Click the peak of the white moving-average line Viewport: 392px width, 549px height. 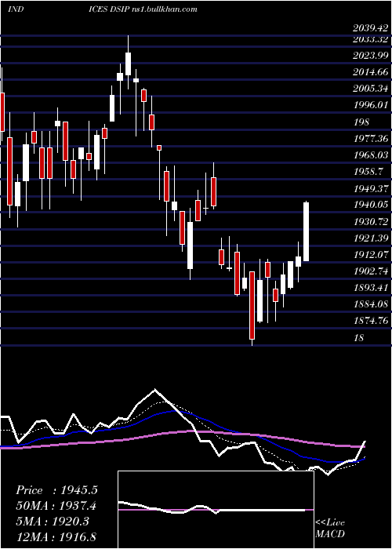click(x=155, y=389)
